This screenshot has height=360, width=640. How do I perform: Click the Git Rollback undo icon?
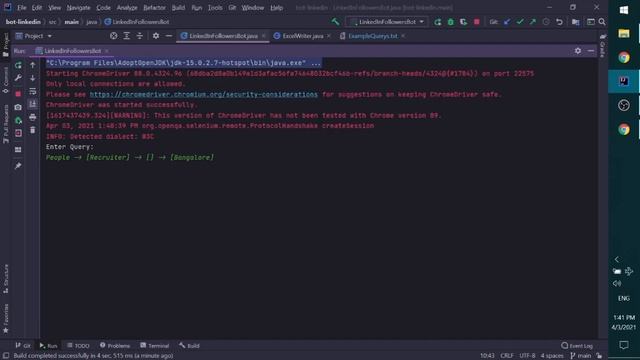click(x=559, y=22)
